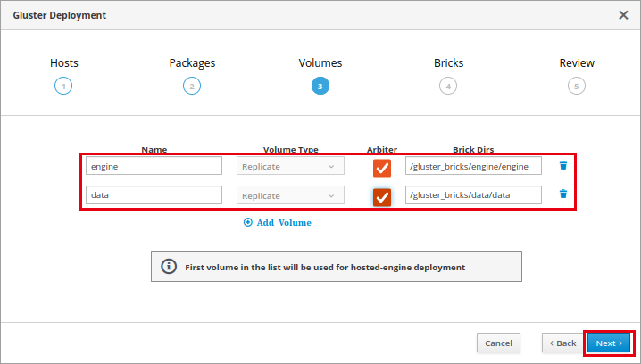The image size is (641, 364).
Task: Click the hosted-engine deployment notice text
Action: tap(325, 267)
